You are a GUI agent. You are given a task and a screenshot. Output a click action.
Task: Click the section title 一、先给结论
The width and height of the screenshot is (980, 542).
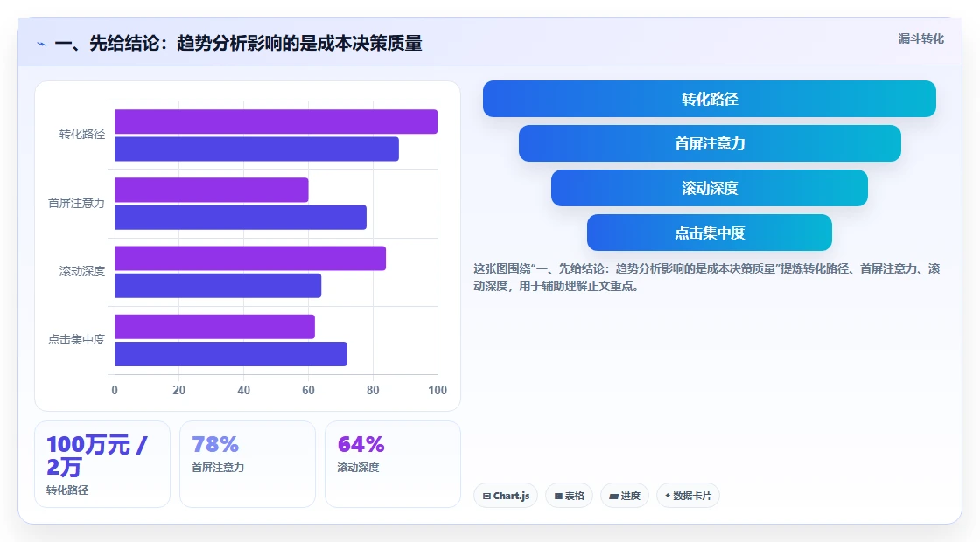[238, 44]
